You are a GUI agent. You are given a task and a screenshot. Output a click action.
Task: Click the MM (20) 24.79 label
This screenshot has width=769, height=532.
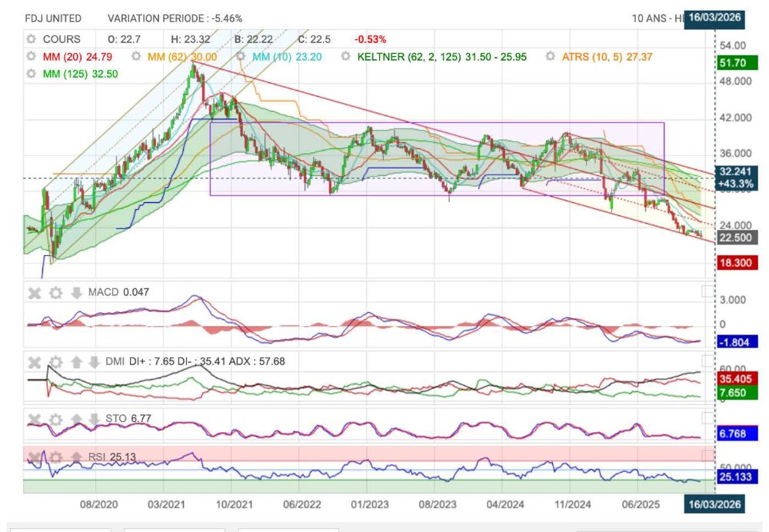click(x=78, y=57)
